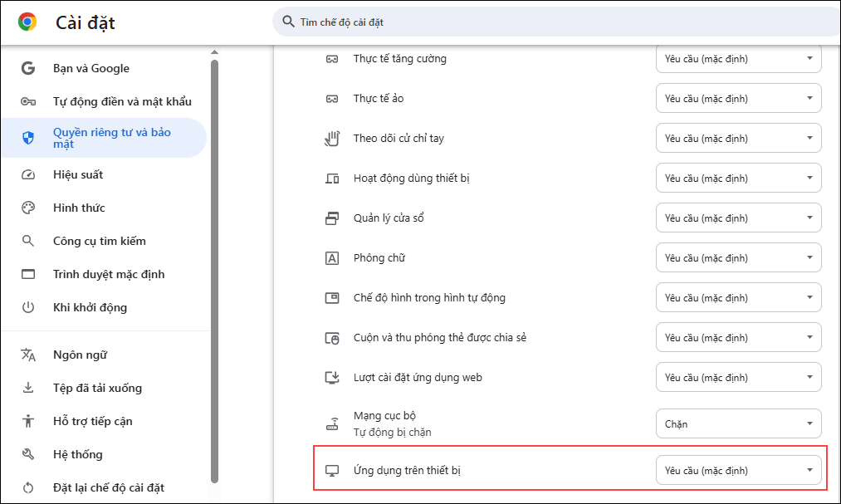The height and width of the screenshot is (504, 841).
Task: Click the translate icon beside Ngôn ngữ
Action: pyautogui.click(x=28, y=355)
